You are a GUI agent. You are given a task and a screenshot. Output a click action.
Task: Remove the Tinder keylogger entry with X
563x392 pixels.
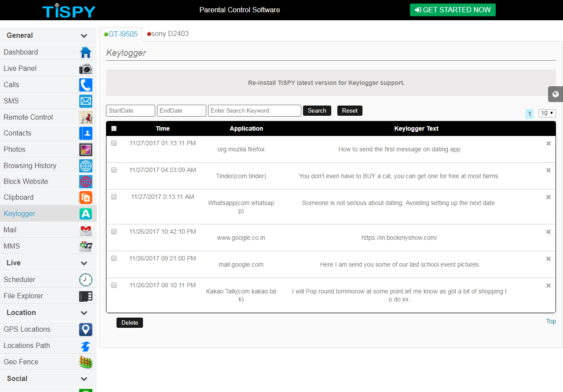pyautogui.click(x=548, y=170)
